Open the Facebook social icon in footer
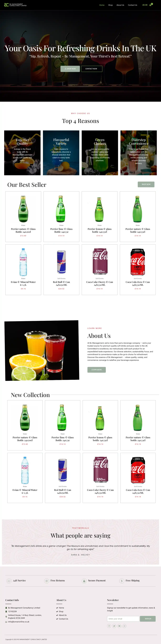This screenshot has height=644, width=161. point(109,626)
